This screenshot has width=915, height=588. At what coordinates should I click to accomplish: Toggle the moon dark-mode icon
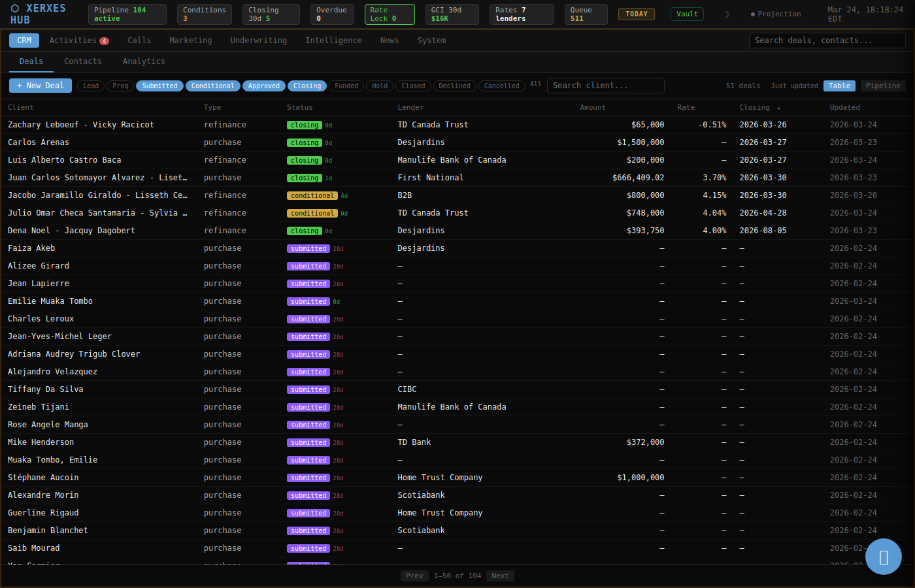(x=727, y=14)
